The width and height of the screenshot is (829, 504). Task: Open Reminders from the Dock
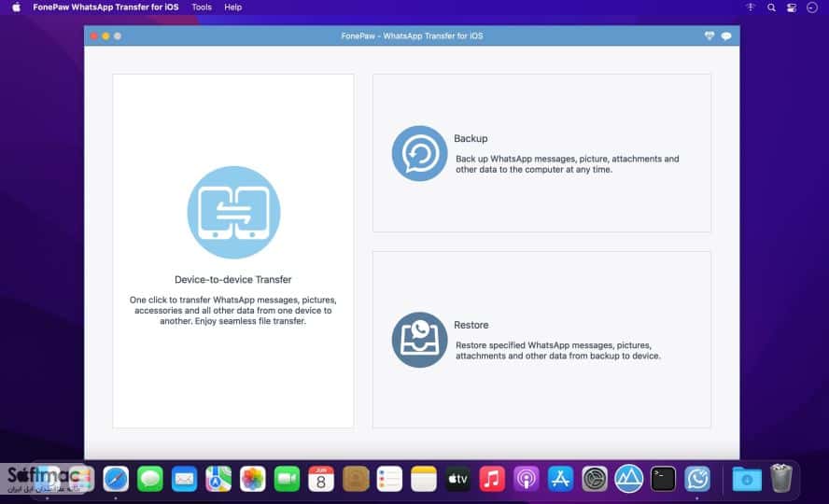(389, 479)
